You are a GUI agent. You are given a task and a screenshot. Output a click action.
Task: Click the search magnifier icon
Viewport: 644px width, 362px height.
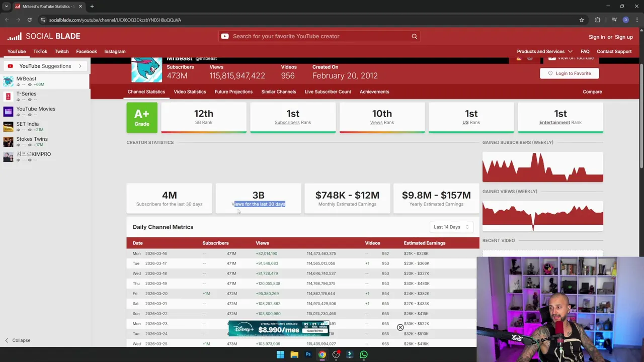click(414, 36)
